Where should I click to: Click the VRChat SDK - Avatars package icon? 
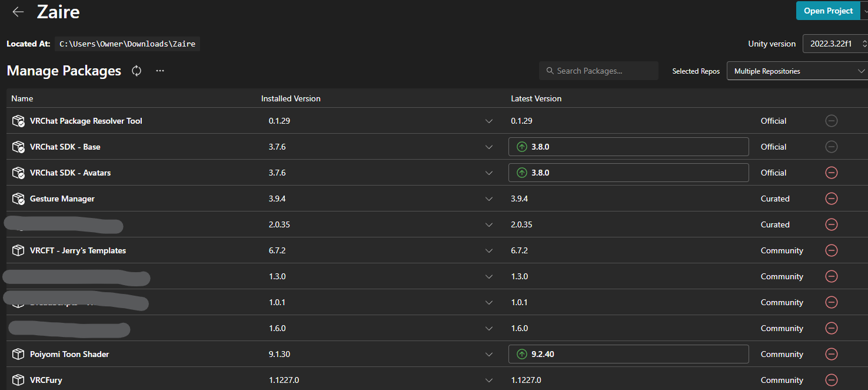coord(18,173)
